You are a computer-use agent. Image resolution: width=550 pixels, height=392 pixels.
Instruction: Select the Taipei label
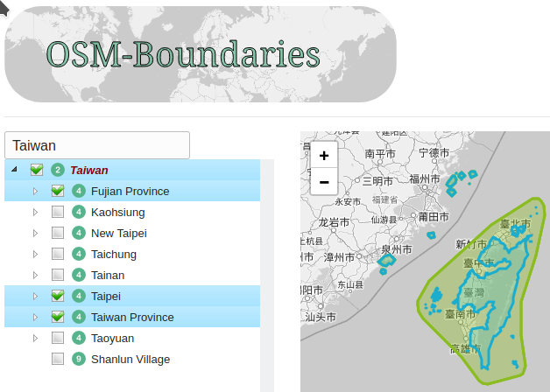click(x=106, y=297)
